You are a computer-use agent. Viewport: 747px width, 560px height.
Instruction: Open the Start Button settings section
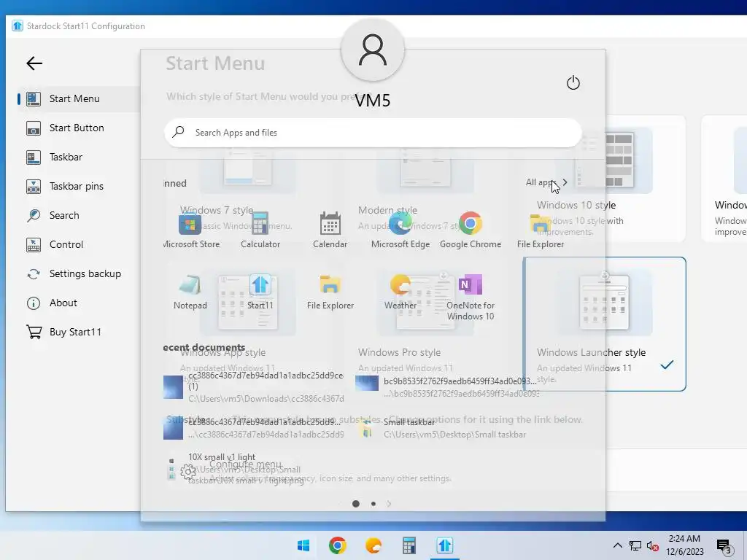point(76,128)
